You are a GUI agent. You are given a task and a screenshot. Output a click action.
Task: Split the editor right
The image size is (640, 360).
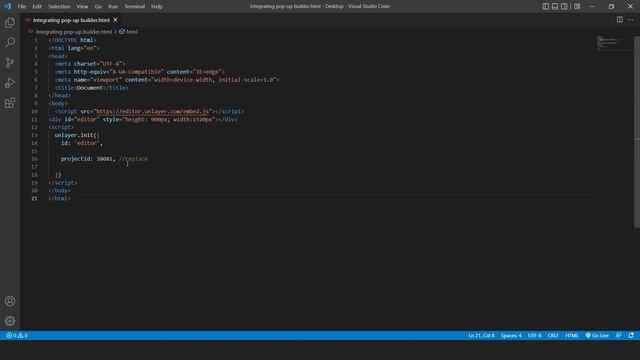(x=620, y=20)
